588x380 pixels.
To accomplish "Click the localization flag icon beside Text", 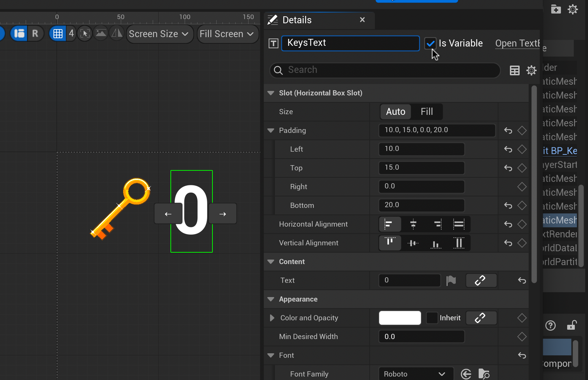I will coord(451,280).
